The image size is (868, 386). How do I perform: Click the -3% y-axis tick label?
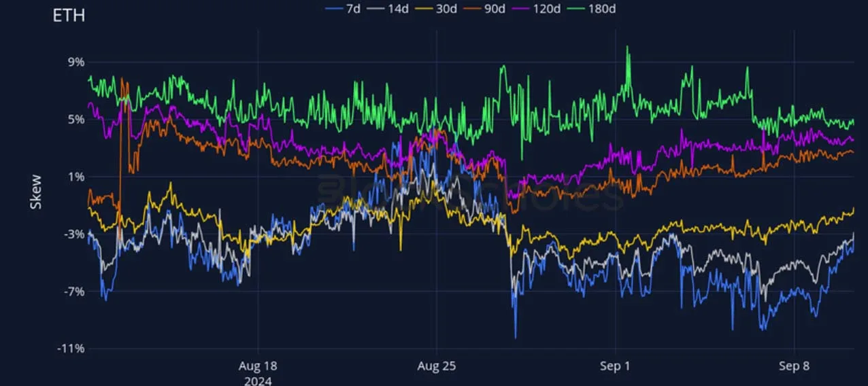pos(74,234)
